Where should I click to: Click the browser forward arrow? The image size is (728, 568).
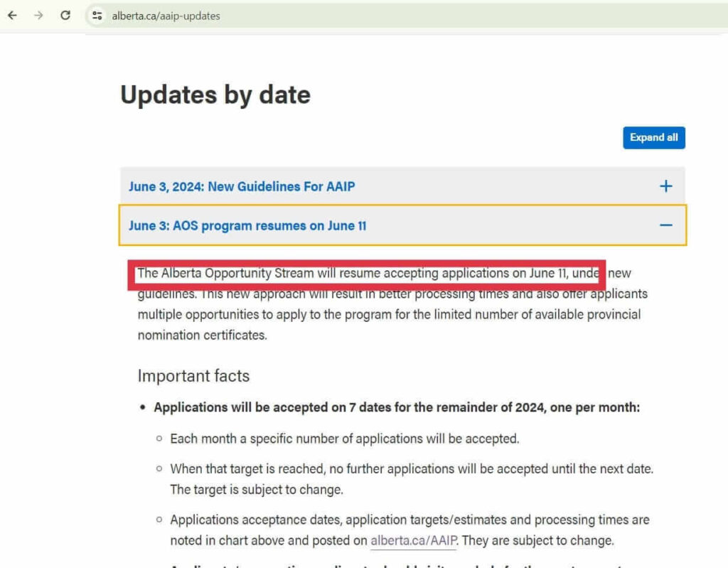(x=38, y=15)
